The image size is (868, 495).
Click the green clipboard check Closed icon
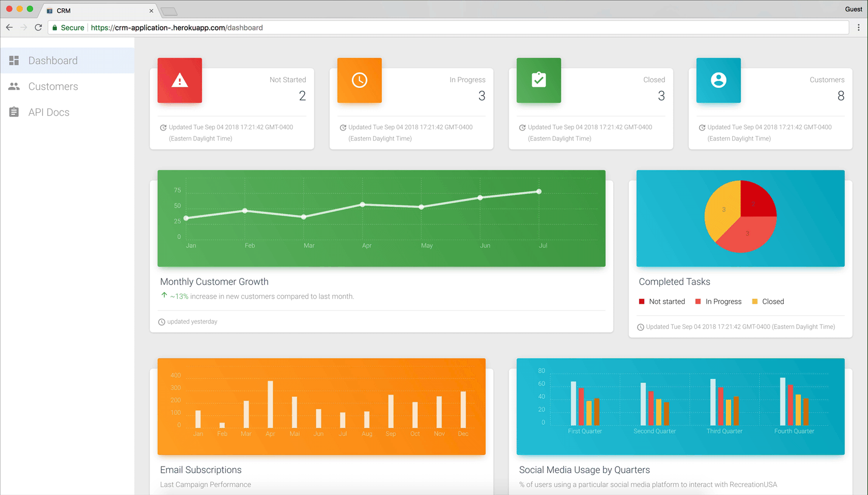click(x=539, y=80)
